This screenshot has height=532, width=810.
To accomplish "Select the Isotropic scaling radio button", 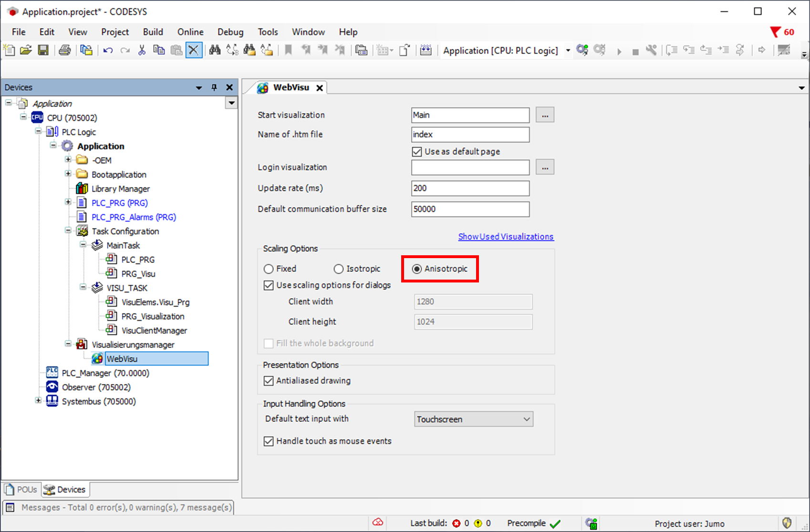I will pyautogui.click(x=339, y=269).
